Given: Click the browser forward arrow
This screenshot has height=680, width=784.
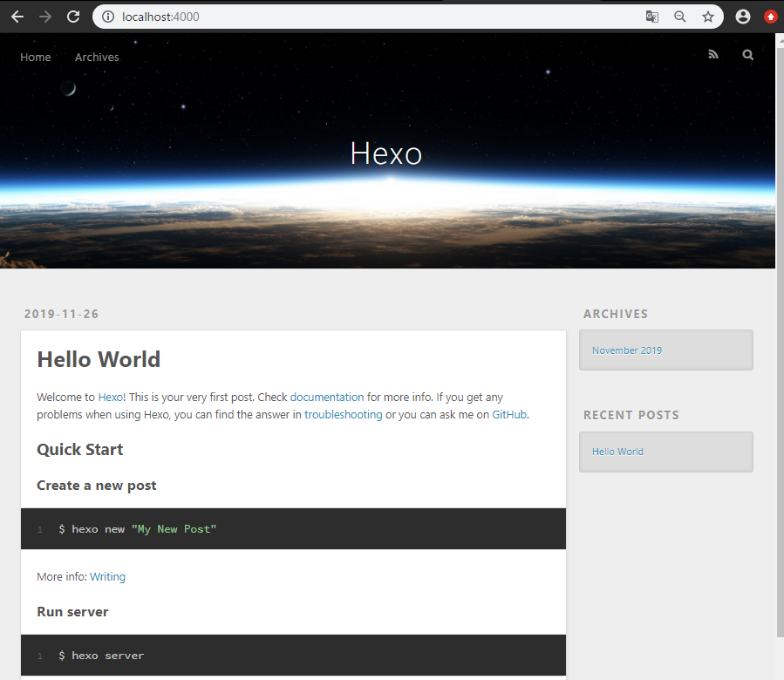Looking at the screenshot, I should [45, 17].
